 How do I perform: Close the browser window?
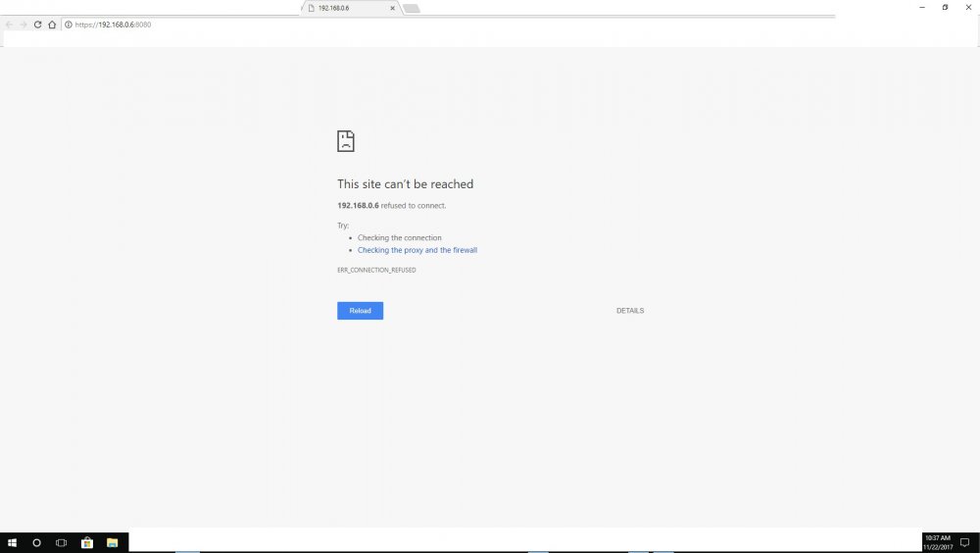[968, 8]
